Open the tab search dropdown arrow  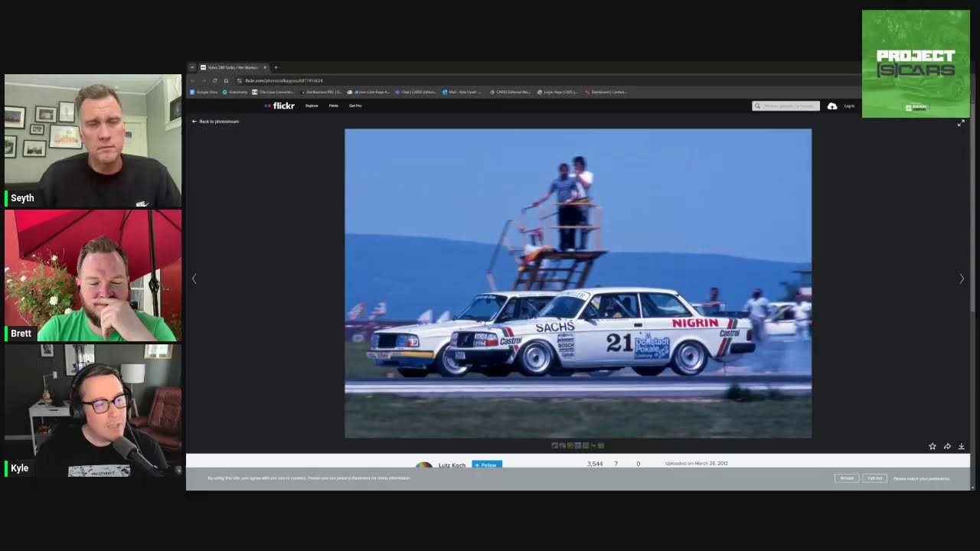click(192, 67)
